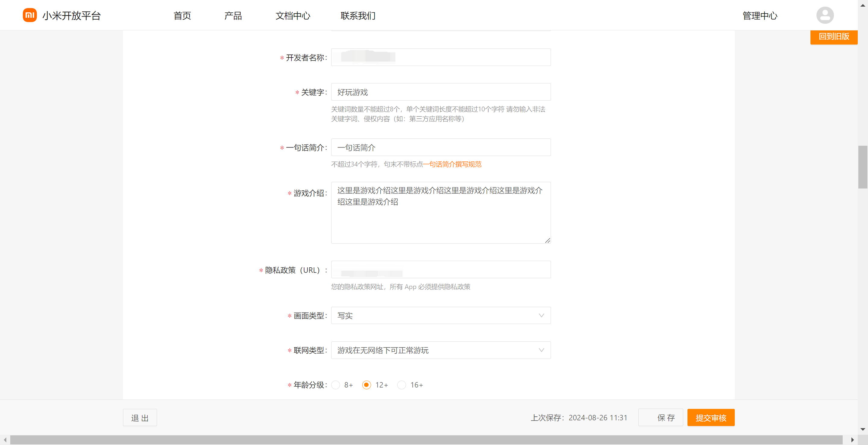Click the horizontal scrollbar thumb
The height and width of the screenshot is (445, 868).
click(426, 440)
